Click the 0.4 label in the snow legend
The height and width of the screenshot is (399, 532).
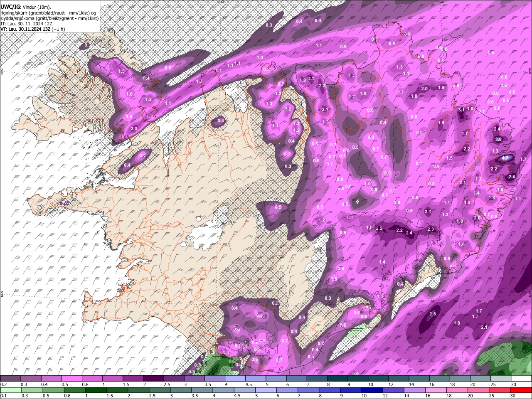(44, 384)
